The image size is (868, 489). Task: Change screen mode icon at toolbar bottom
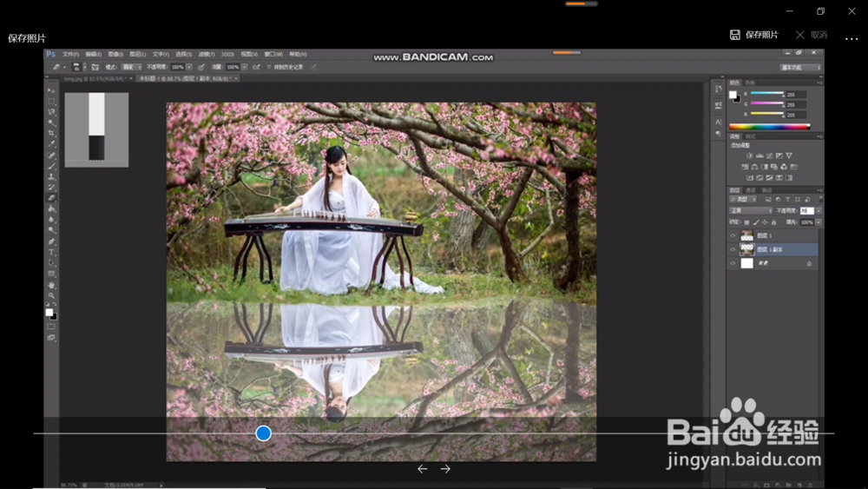[x=51, y=338]
